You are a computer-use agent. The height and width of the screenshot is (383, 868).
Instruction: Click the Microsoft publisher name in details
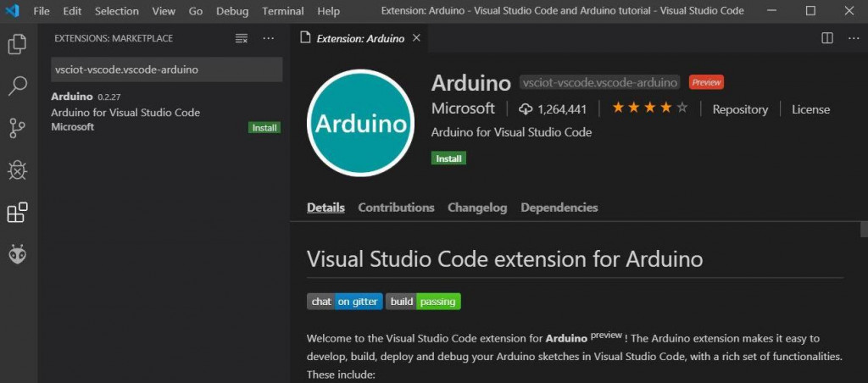pos(464,108)
